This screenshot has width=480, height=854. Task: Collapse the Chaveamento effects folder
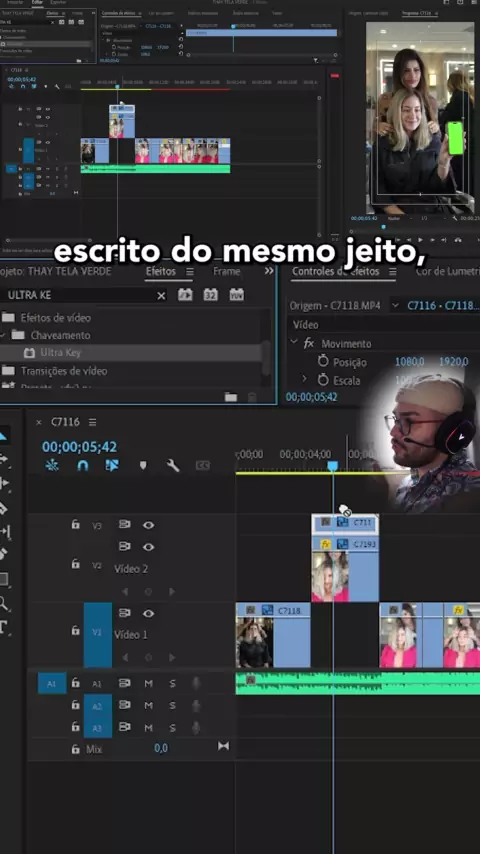tap(3, 335)
